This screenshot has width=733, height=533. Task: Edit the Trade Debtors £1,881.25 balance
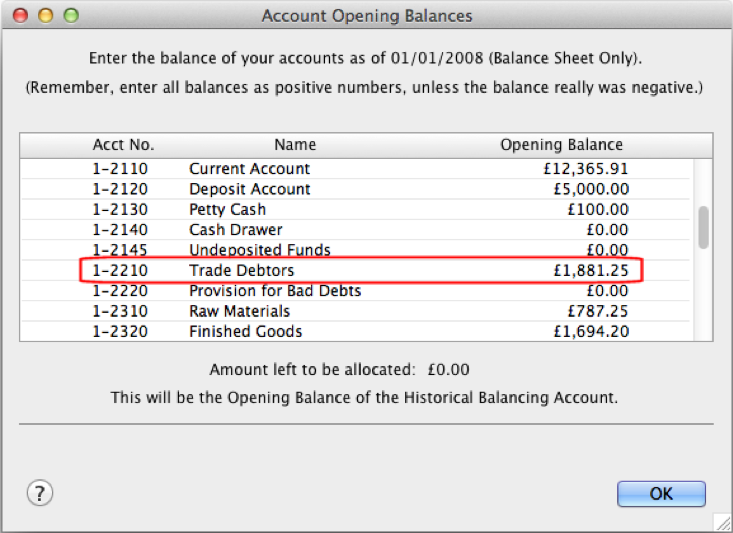pyautogui.click(x=591, y=270)
